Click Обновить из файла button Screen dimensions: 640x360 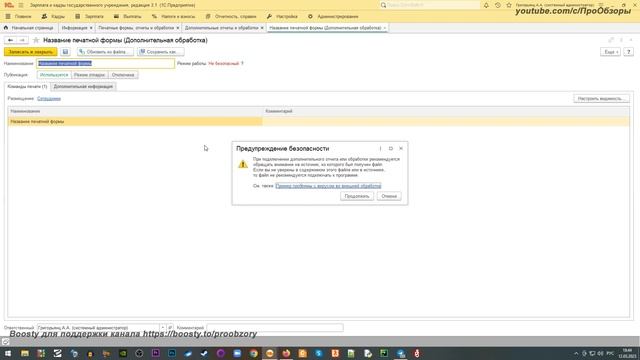tap(105, 52)
